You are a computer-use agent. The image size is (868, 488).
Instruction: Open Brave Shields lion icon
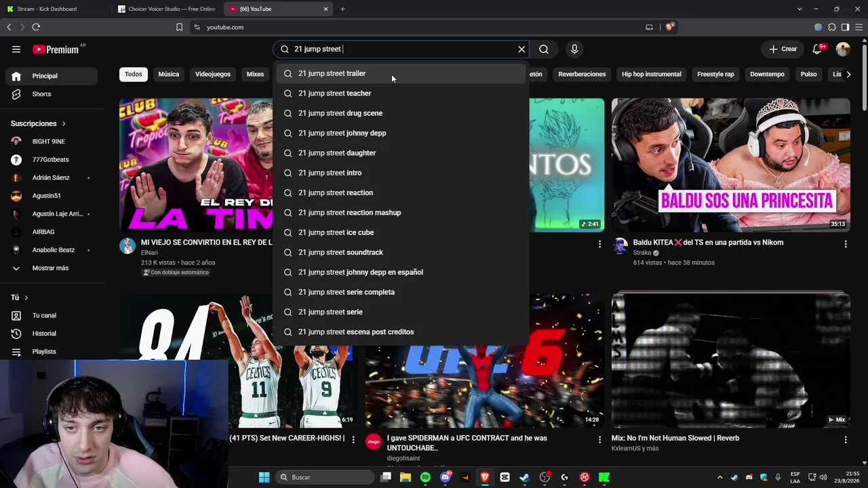point(669,27)
